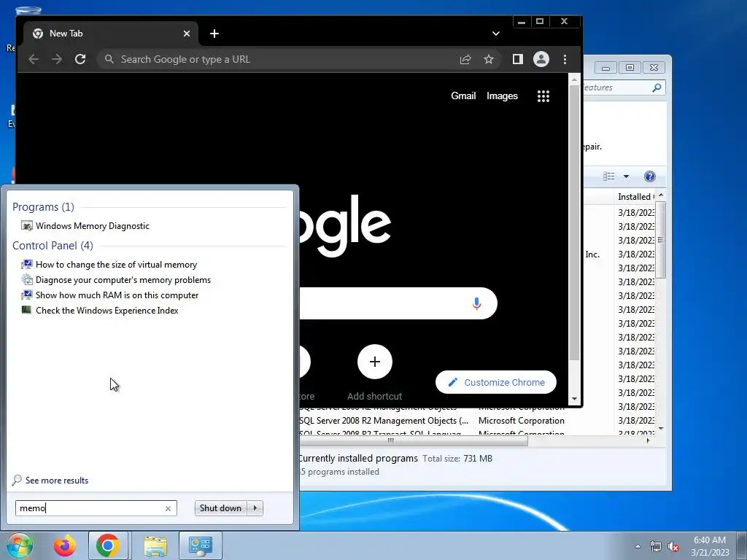Click the network tray icon
The image size is (747, 560).
point(656,546)
